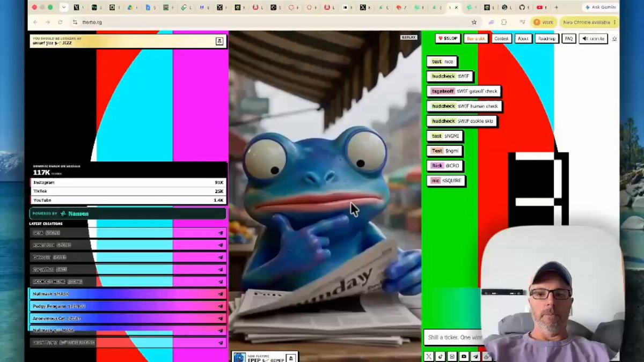Screen dimensions: 644x362
Task: Click the send arrow icon beside Pudgy Penguins
Action: pyautogui.click(x=221, y=306)
